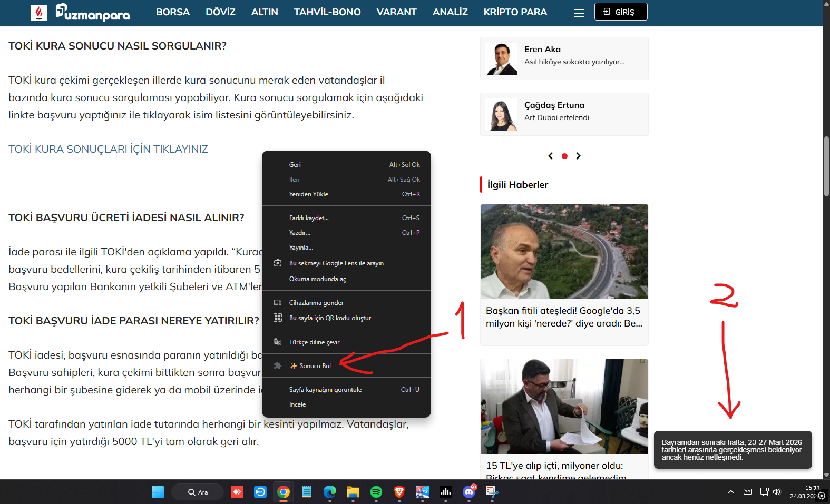Click the red flame logo icon

tap(39, 12)
